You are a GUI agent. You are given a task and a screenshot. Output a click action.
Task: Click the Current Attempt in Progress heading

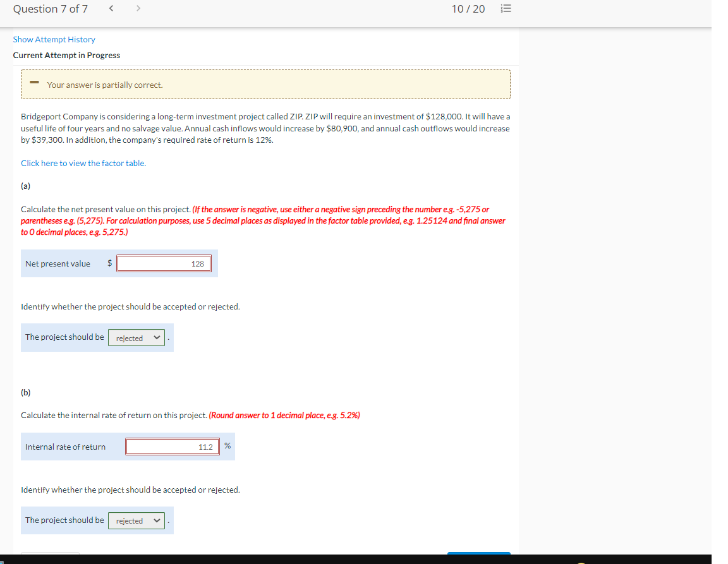[x=66, y=55]
